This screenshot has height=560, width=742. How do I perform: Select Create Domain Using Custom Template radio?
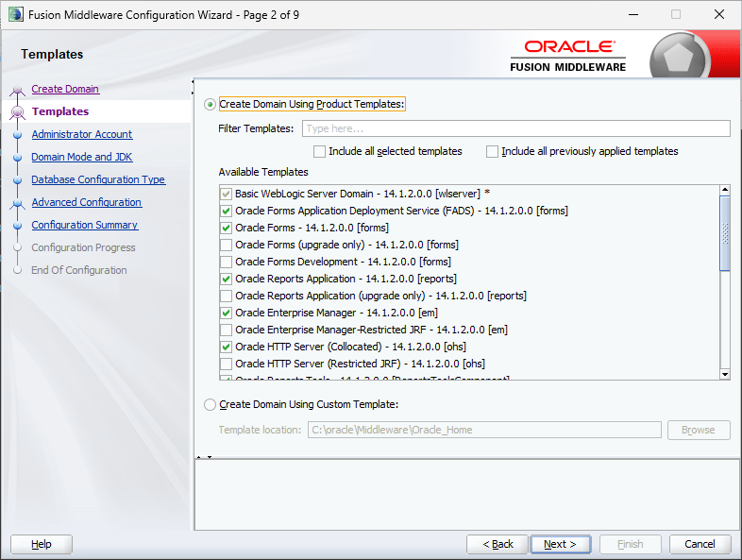[211, 405]
